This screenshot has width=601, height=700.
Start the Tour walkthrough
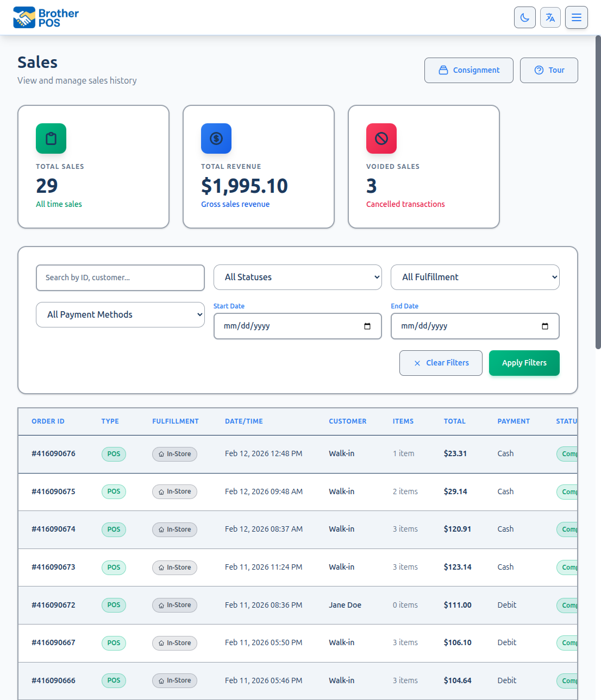click(x=549, y=70)
